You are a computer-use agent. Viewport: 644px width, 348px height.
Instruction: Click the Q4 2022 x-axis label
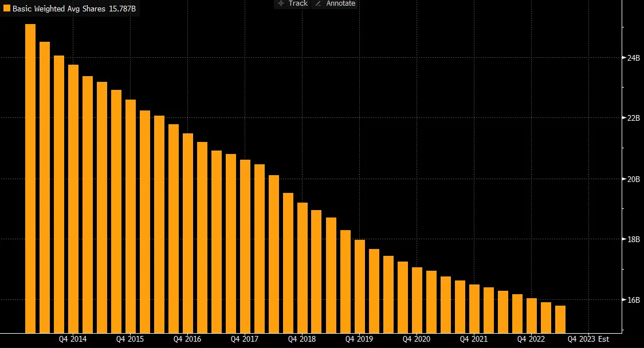tap(531, 339)
